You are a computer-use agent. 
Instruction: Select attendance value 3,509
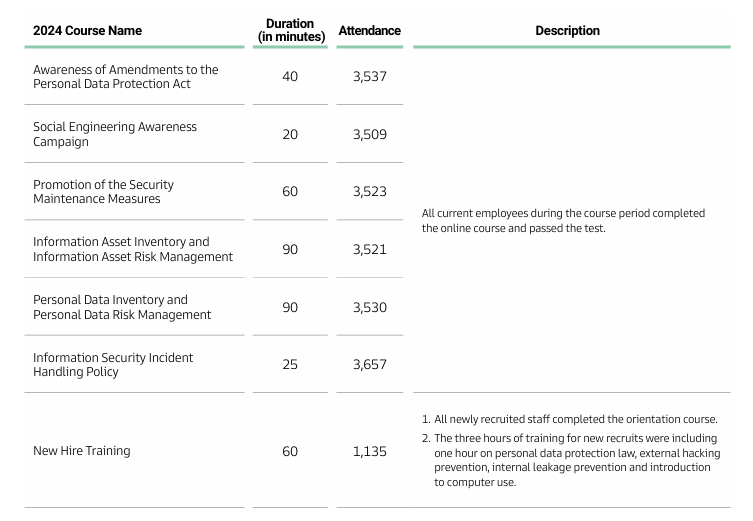point(369,134)
